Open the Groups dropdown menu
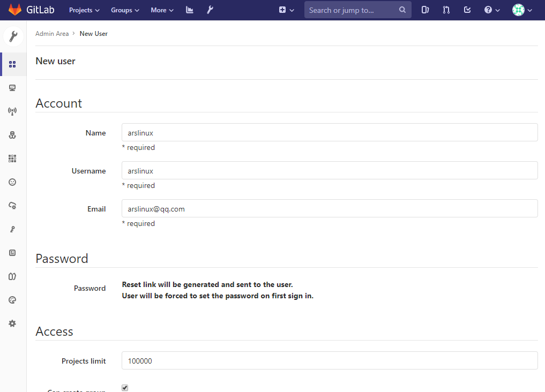This screenshot has width=545, height=392. (x=125, y=10)
